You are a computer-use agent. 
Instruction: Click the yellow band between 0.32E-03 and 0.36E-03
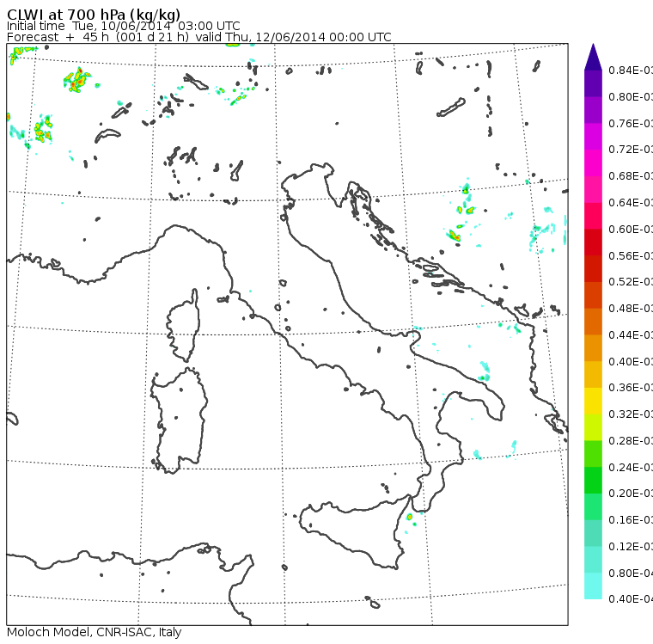593,401
